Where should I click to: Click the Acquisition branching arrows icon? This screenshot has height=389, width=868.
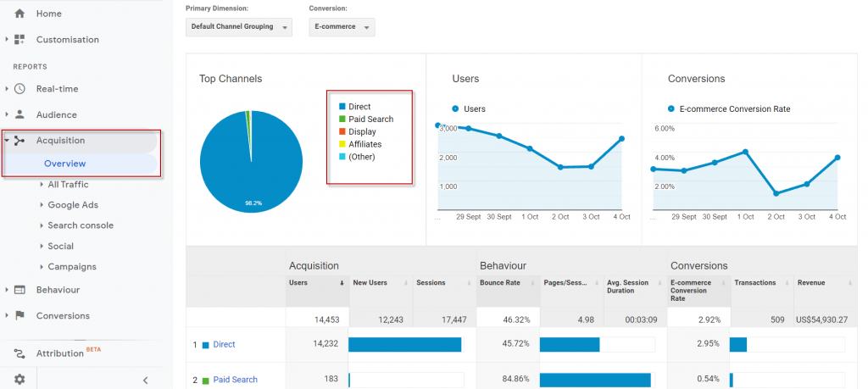[19, 141]
